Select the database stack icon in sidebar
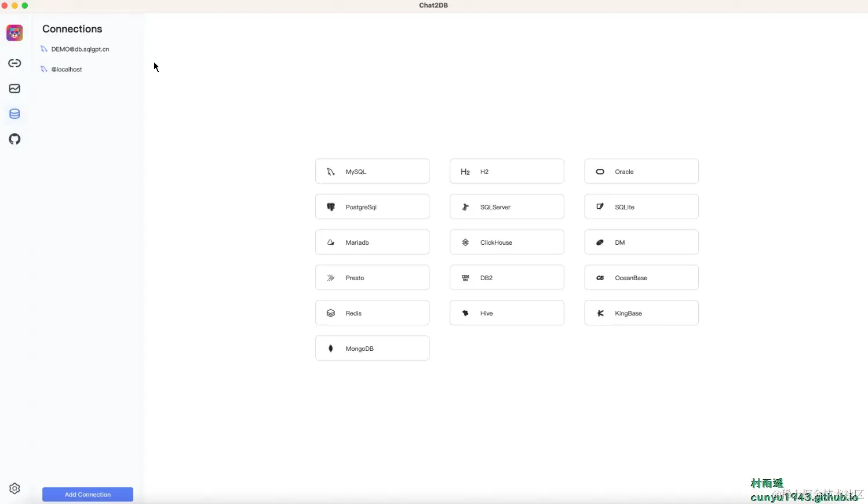 (x=14, y=114)
